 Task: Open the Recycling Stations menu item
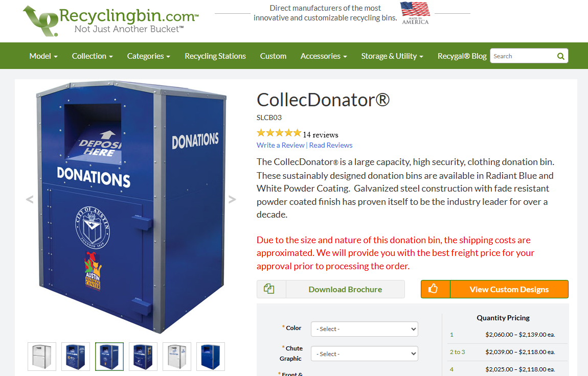point(215,56)
